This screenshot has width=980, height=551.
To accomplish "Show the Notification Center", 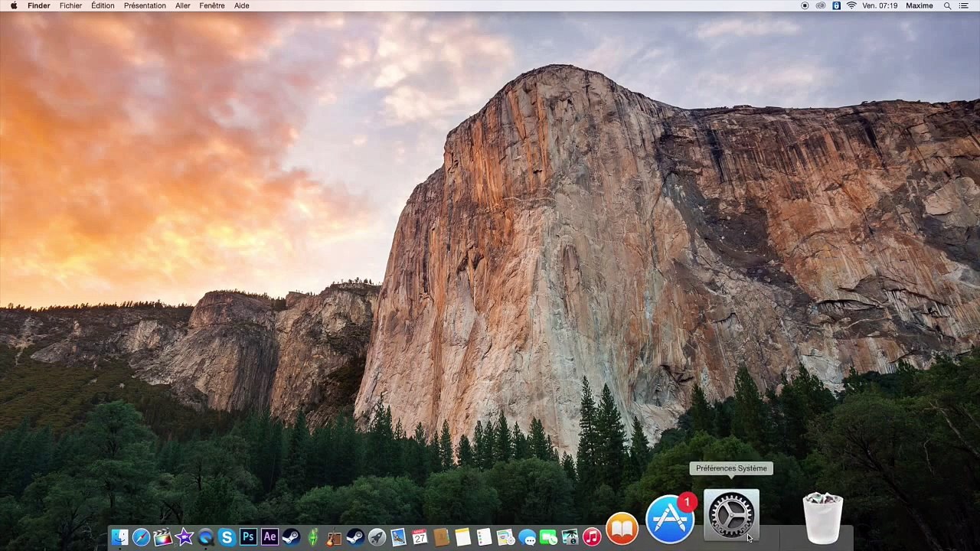I will (x=966, y=5).
